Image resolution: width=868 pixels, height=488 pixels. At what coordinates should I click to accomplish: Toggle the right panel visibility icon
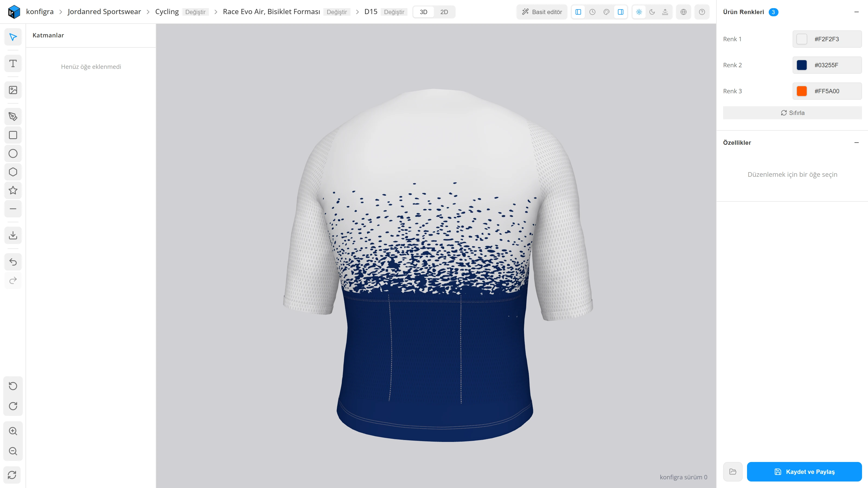[x=620, y=12]
